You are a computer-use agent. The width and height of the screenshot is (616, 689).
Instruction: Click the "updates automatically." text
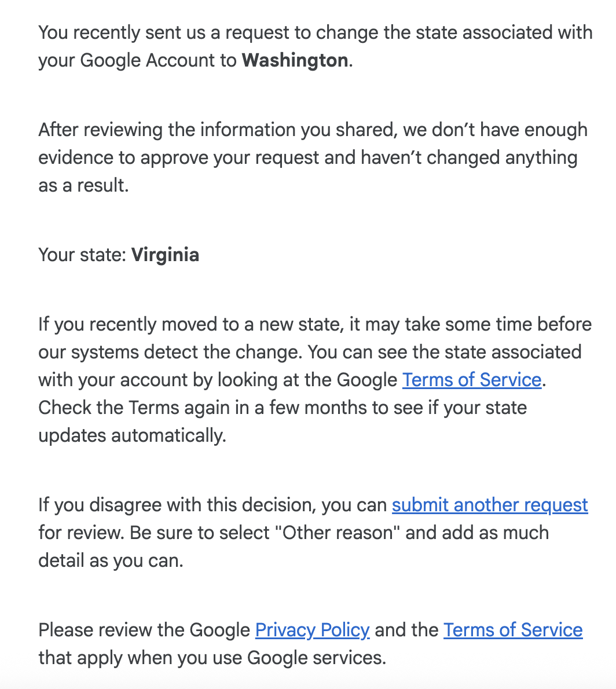click(x=132, y=435)
